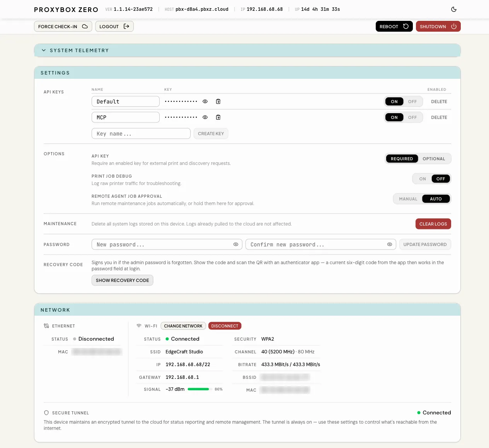
Task: Click the Force Check-In button
Action: click(63, 26)
